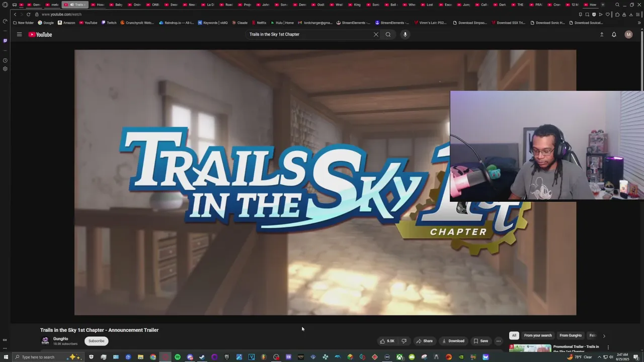The height and width of the screenshot is (362, 644).
Task: Open the Claude bookmark
Action: (239, 23)
